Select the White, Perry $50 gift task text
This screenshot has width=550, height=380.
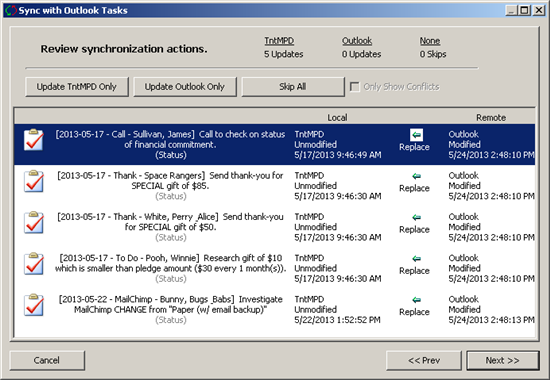(170, 222)
